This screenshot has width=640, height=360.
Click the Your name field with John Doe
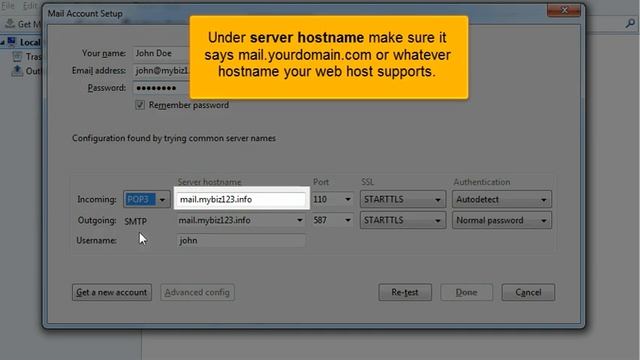pos(162,53)
